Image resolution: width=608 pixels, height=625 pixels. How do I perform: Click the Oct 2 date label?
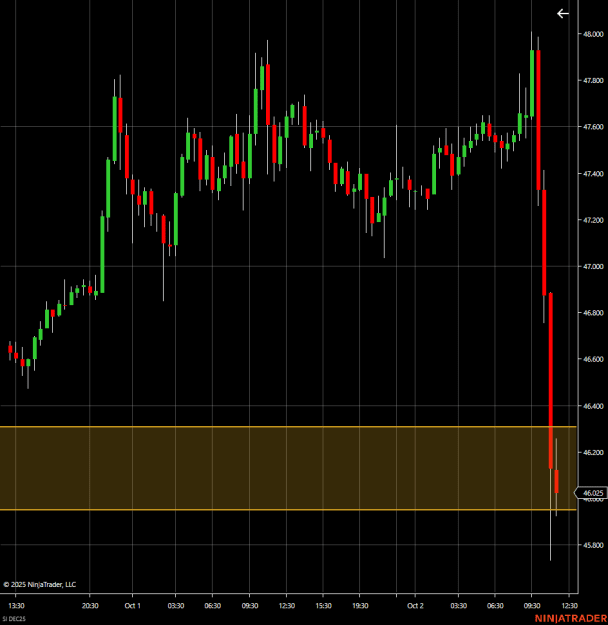pos(415,605)
